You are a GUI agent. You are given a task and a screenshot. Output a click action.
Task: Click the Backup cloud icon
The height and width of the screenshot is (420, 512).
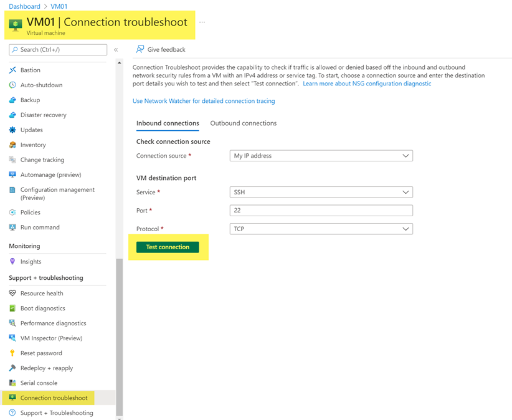click(x=12, y=100)
